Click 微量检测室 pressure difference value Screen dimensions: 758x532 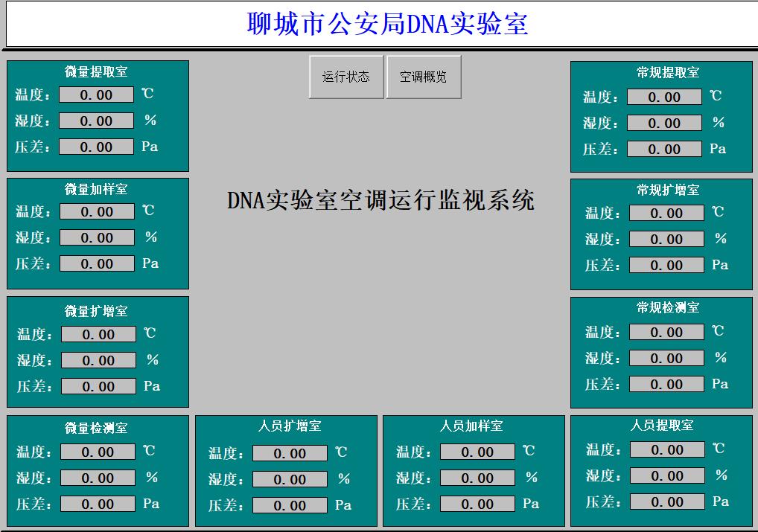98,504
